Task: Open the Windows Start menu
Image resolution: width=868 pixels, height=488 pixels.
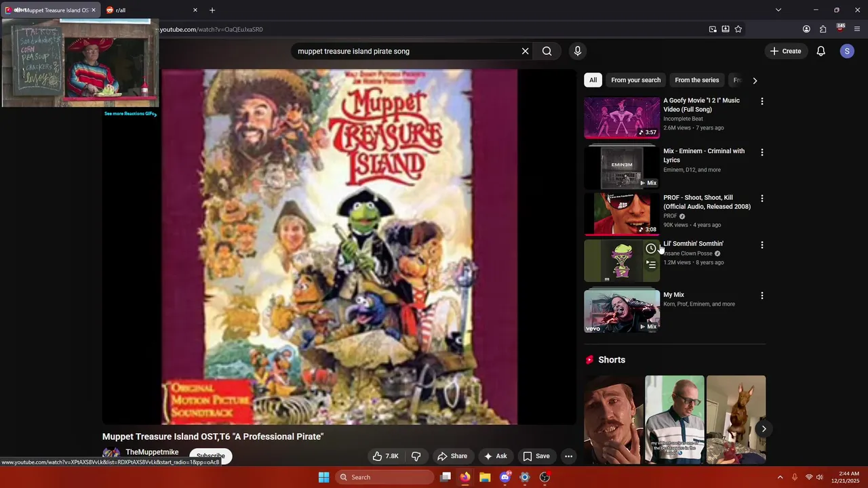Action: click(x=324, y=477)
